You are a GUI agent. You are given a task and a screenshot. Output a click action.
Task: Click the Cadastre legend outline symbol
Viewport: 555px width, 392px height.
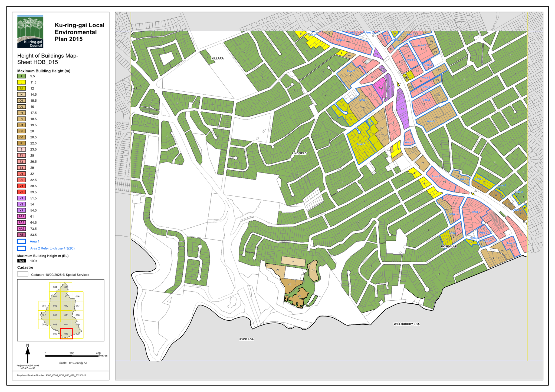[22, 274]
